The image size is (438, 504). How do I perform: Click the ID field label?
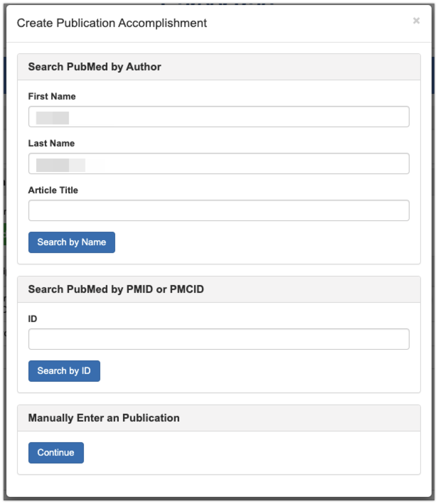pyautogui.click(x=33, y=319)
